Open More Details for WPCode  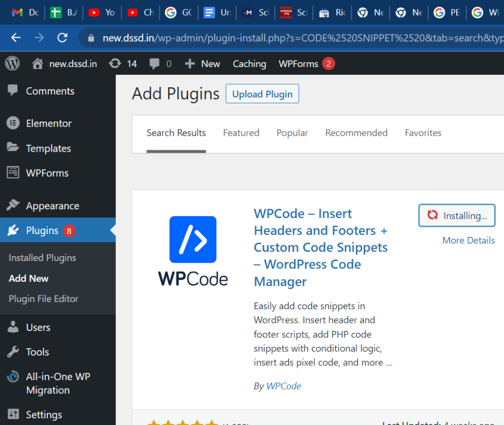pos(469,240)
